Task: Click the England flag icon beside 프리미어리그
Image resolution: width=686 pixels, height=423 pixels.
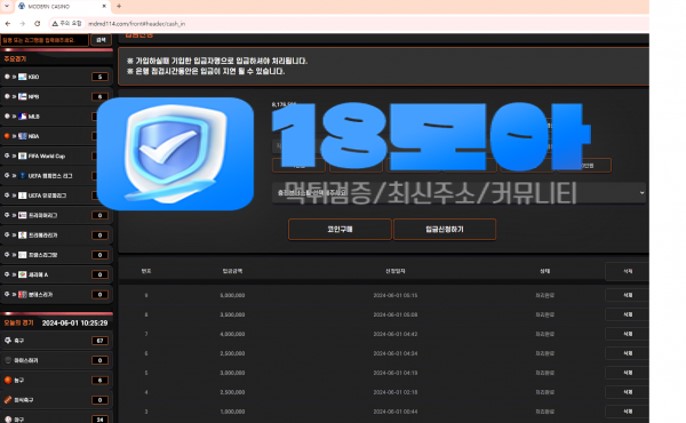Action: pos(22,215)
